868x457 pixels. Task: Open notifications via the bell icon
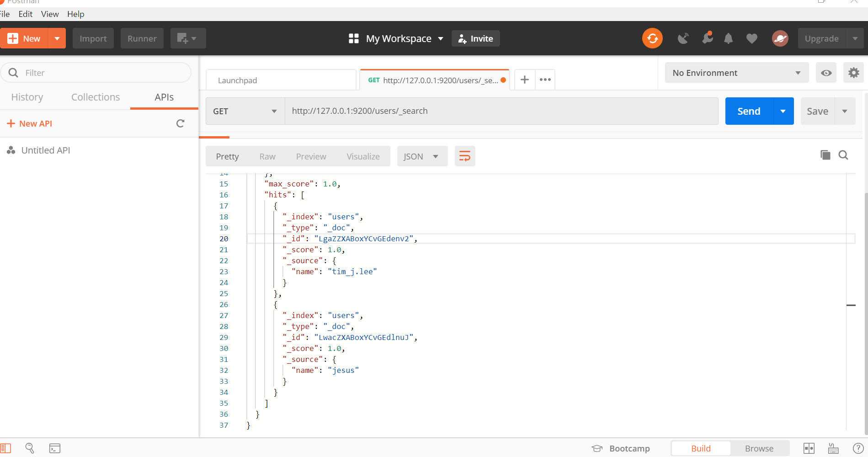[728, 38]
